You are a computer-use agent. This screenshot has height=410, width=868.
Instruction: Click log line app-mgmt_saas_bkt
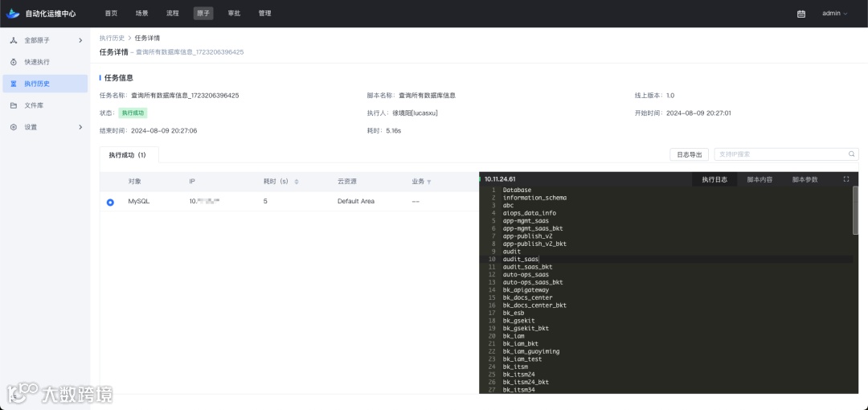click(x=533, y=228)
